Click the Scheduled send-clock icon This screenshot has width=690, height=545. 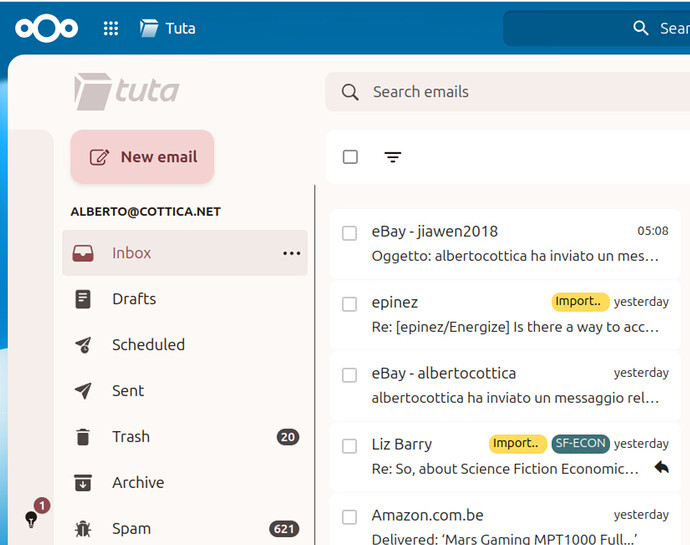point(83,345)
